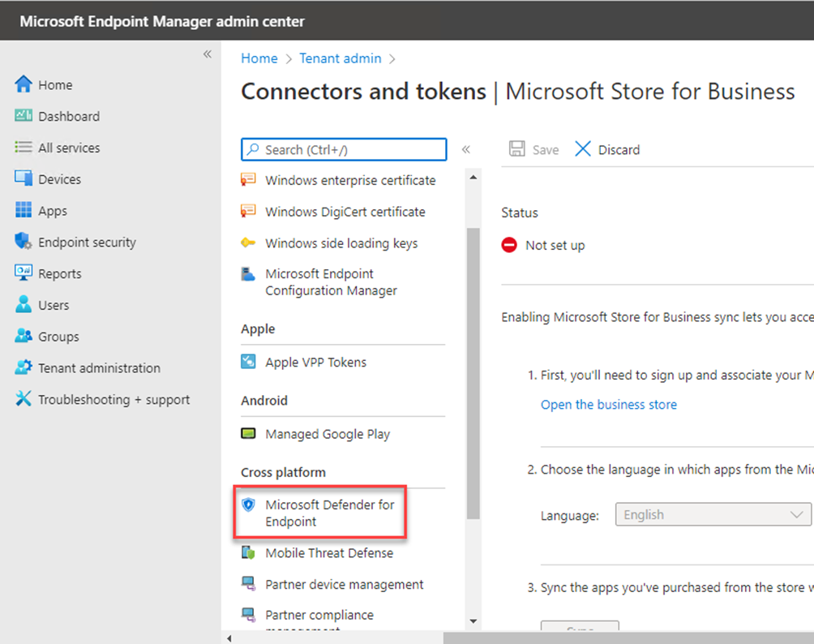This screenshot has width=814, height=644.
Task: Open Dashboard from the navigation
Action: (69, 116)
